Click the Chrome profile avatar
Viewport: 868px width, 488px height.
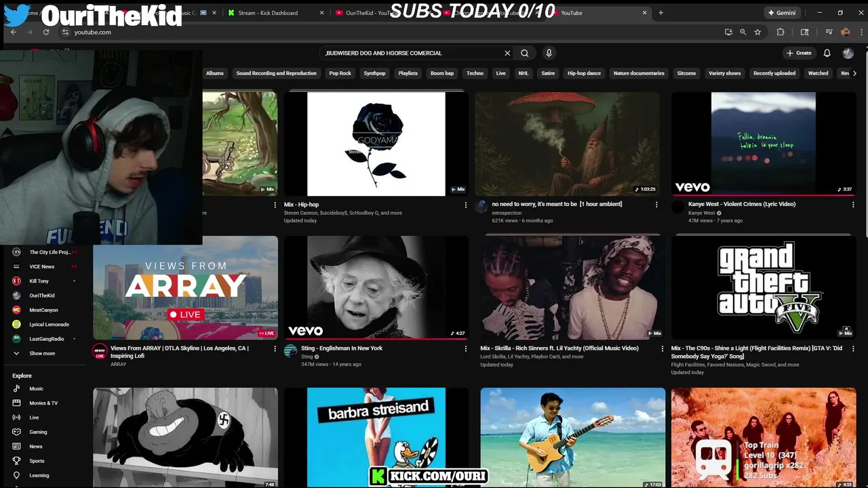pyautogui.click(x=845, y=32)
